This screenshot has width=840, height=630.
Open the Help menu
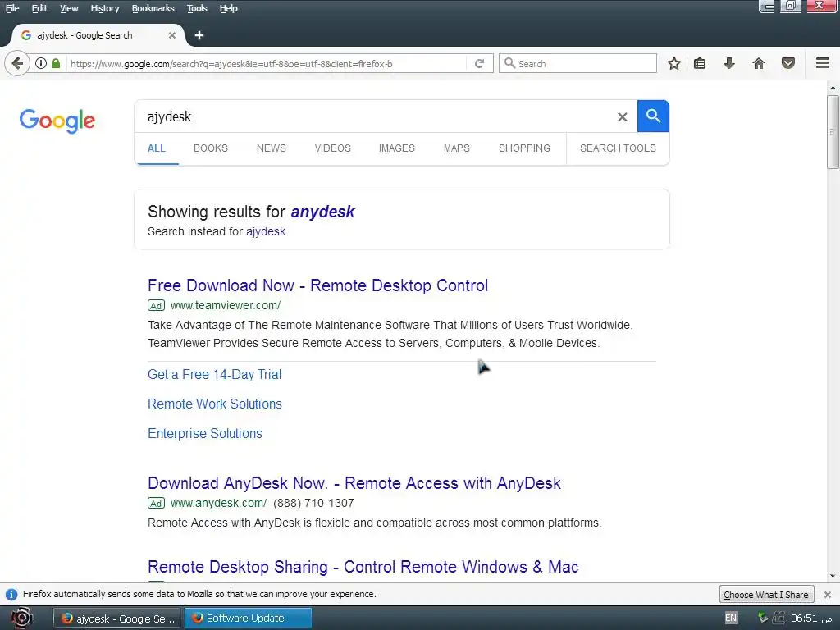[x=228, y=8]
